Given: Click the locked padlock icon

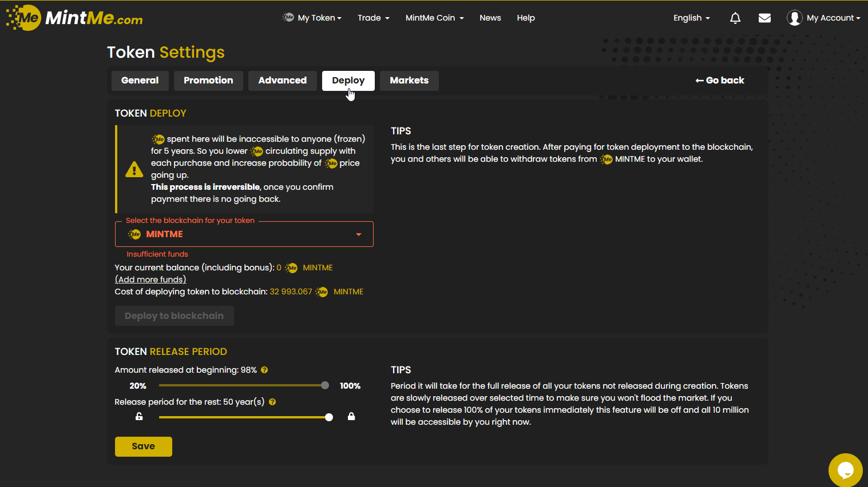Looking at the screenshot, I should coord(351,417).
